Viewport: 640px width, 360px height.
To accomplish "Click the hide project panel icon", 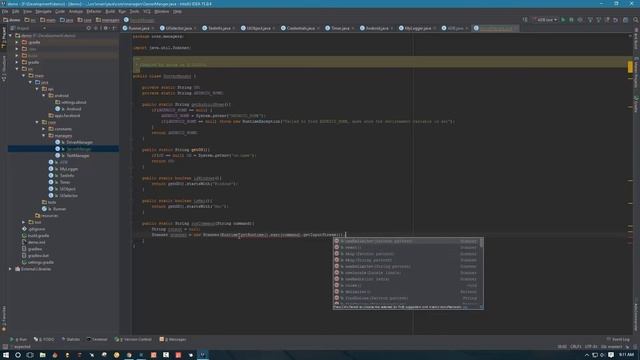I will [114, 28].
